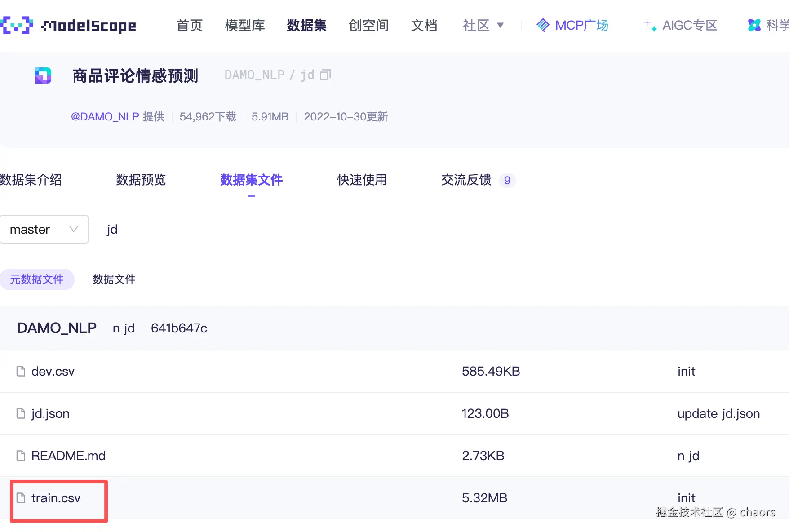This screenshot has height=532, width=789.
Task: Open the jd.json file
Action: click(x=50, y=413)
